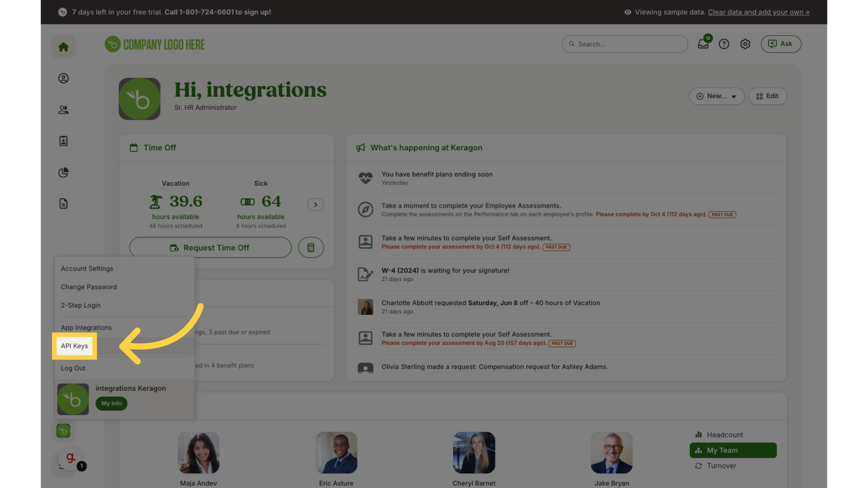
Task: Open the Settings gear icon
Action: point(745,44)
